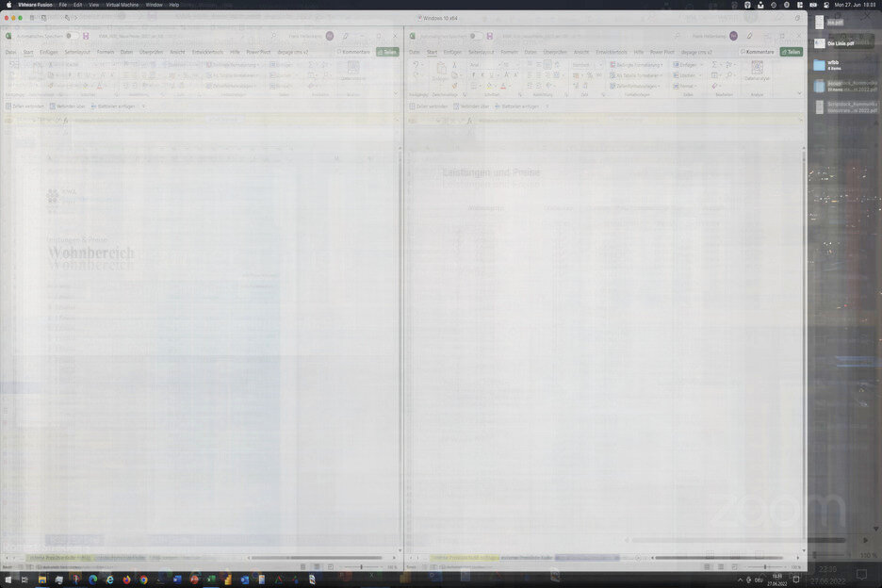
Task: Click user avatar in Leistungen und Preise window
Action: 733,36
